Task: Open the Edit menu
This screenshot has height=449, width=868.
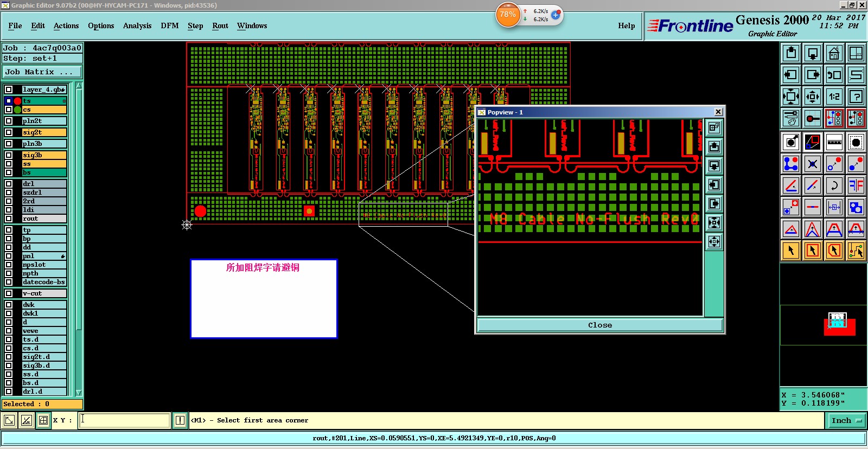Action: click(38, 25)
